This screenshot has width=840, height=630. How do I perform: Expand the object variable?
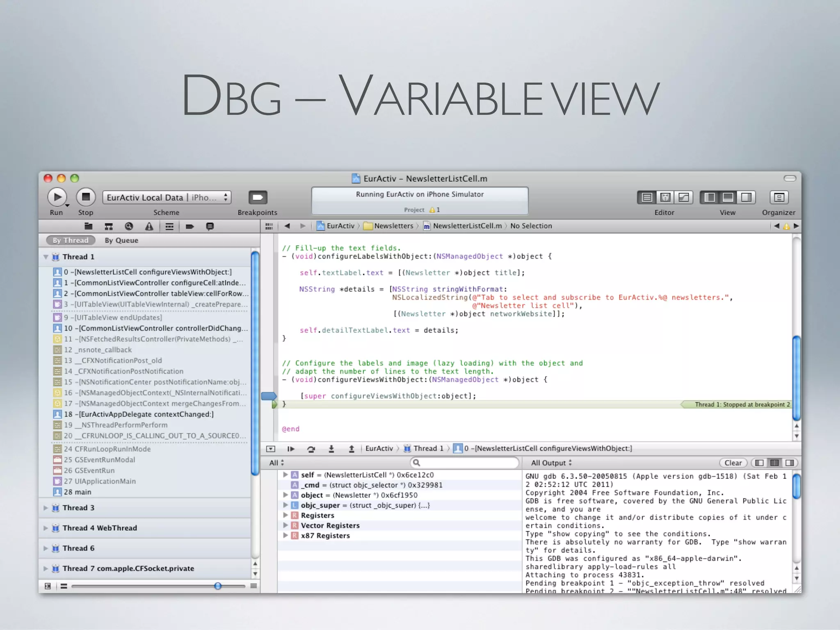point(285,495)
